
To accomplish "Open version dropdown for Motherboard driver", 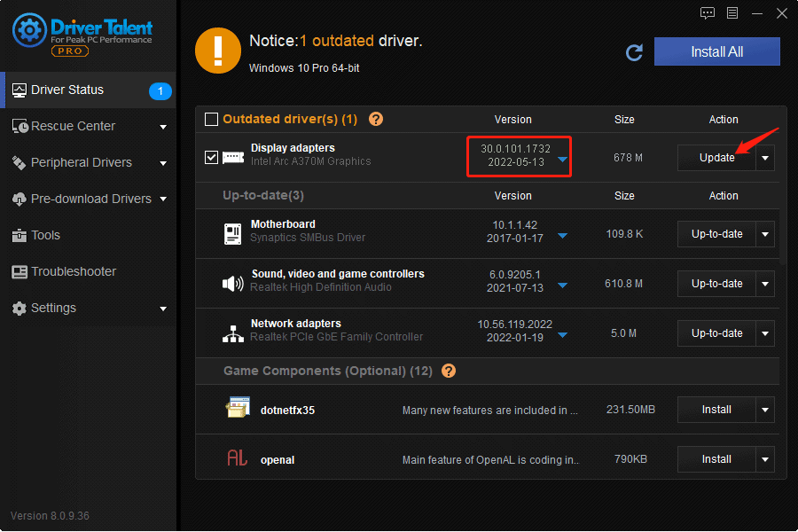I will click(562, 236).
